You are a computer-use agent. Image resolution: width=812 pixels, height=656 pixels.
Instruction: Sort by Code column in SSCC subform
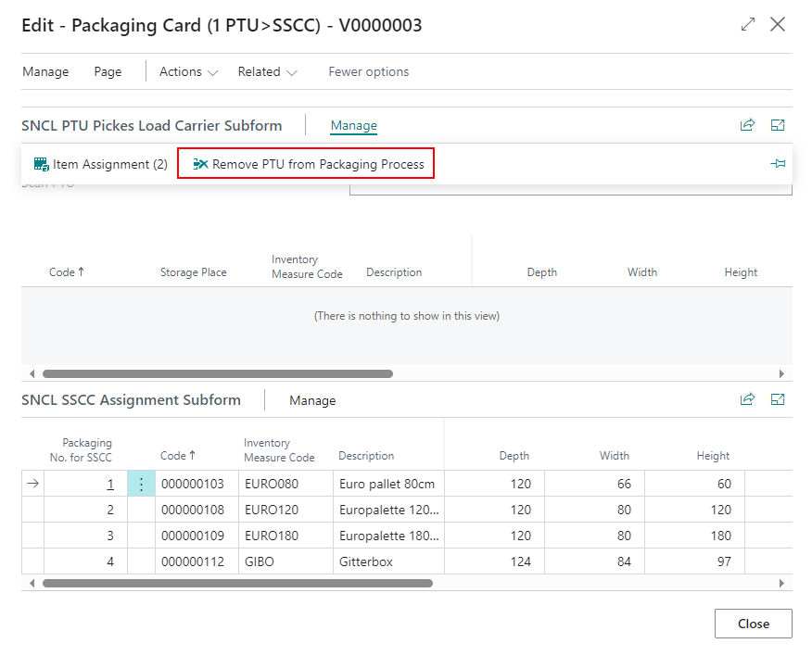[178, 456]
